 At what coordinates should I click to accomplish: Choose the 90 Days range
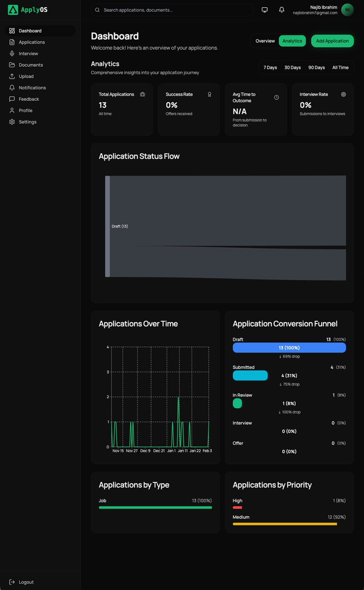click(316, 67)
